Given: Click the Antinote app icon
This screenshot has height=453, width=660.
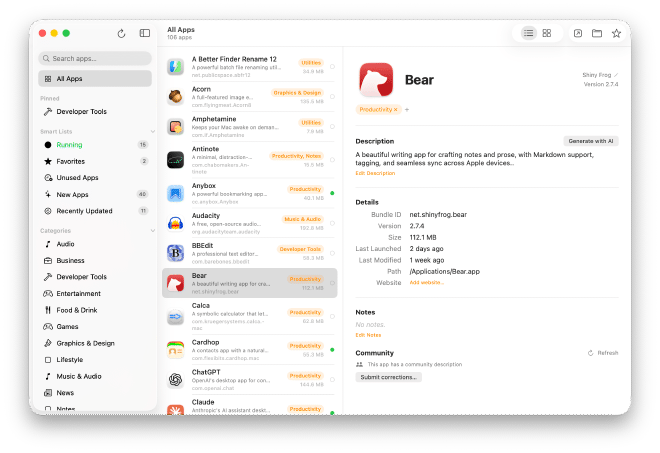Looking at the screenshot, I should 176,160.
